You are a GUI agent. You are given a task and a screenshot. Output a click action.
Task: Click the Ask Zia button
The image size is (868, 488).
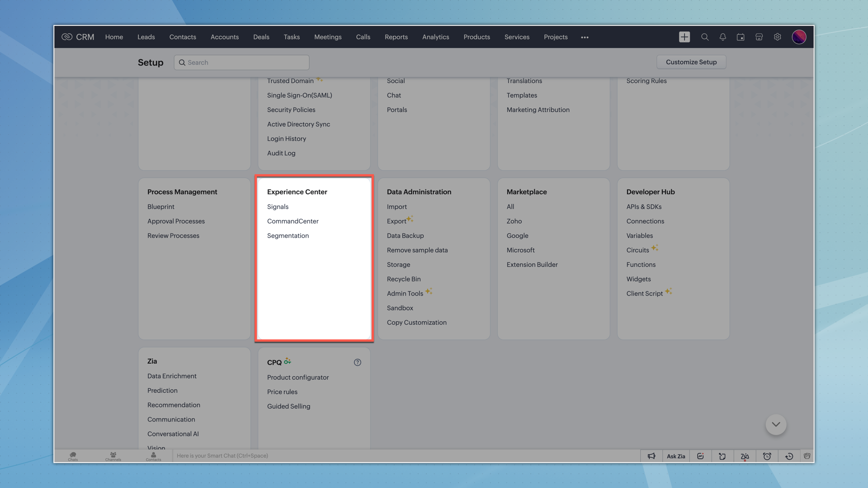(x=676, y=456)
